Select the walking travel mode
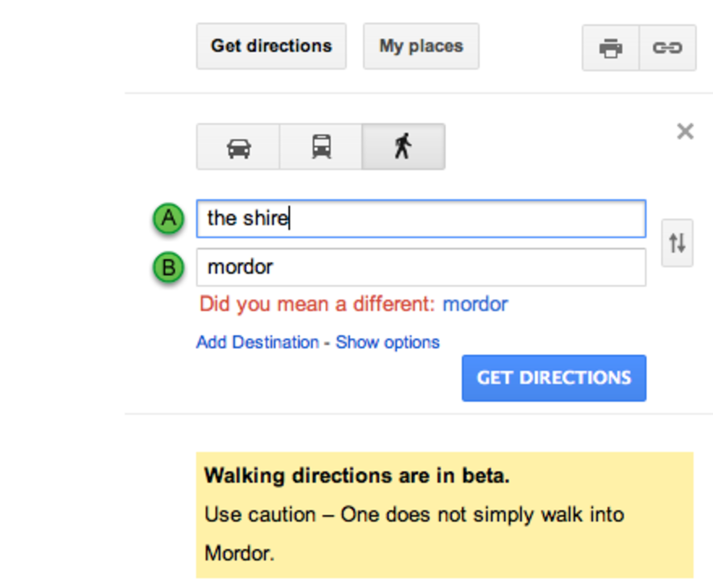The height and width of the screenshot is (588, 713). coord(403,148)
